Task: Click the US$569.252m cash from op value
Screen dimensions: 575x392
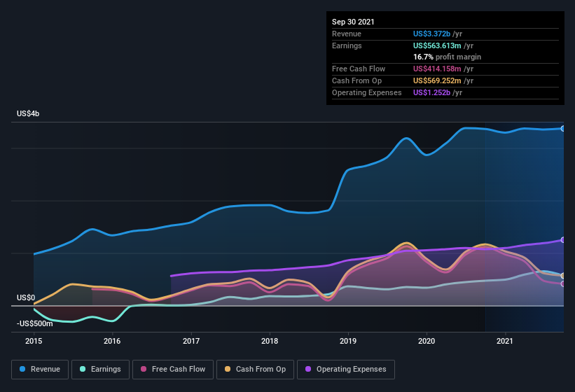Action: click(x=437, y=80)
